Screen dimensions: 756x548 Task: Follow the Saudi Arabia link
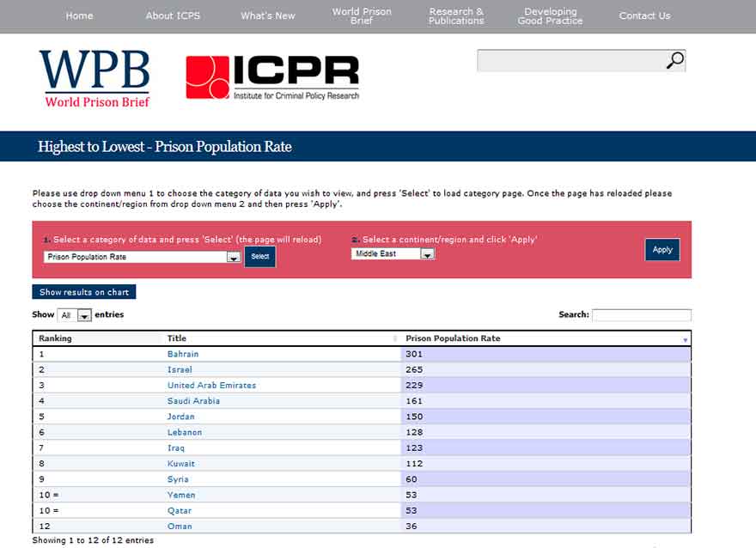(x=193, y=401)
